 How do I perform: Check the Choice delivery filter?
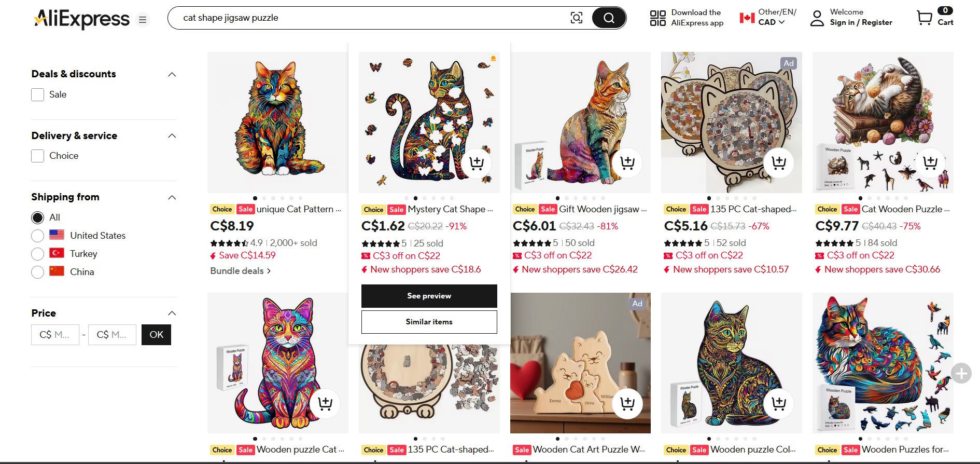tap(37, 156)
